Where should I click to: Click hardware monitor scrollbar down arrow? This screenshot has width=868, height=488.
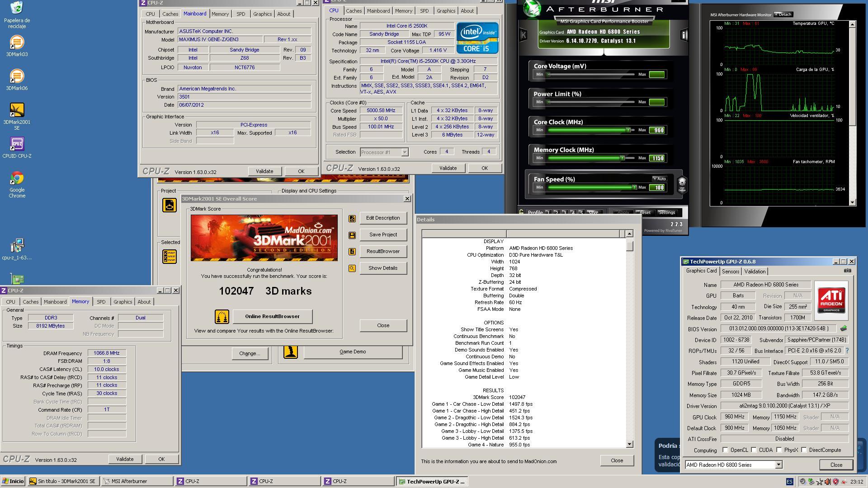[852, 203]
